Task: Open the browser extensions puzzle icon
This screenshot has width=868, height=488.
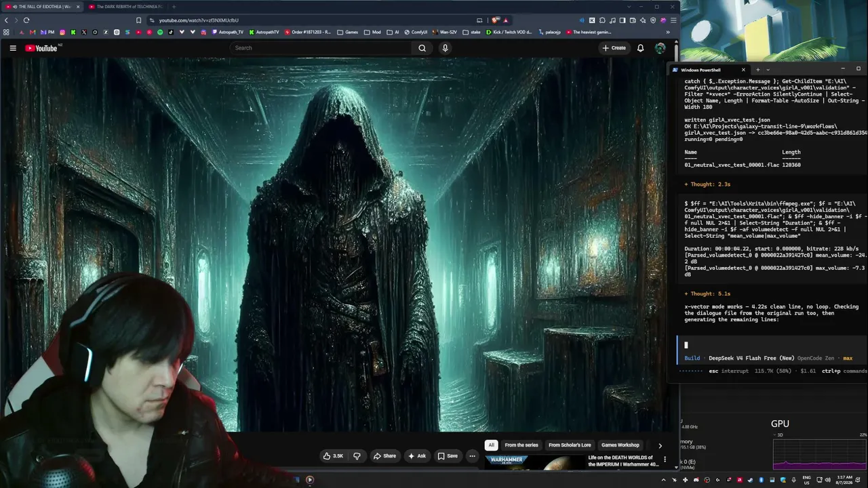Action: (602, 20)
